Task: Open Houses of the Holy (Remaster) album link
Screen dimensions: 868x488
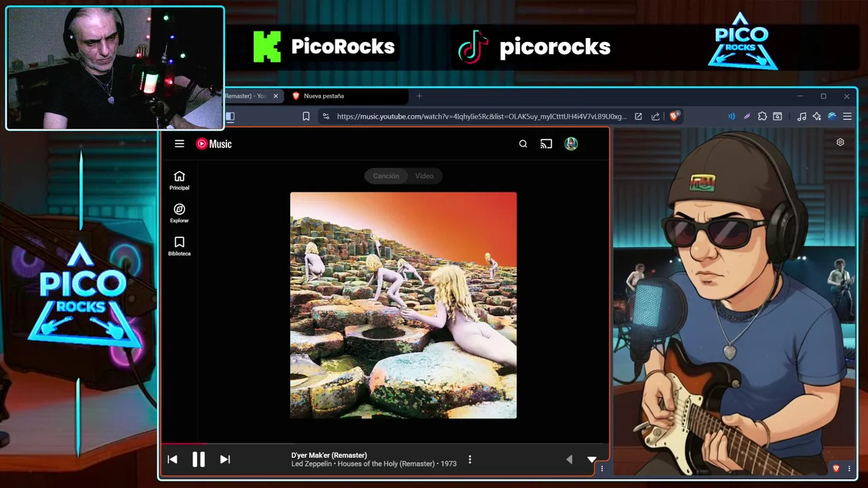Action: [x=386, y=464]
